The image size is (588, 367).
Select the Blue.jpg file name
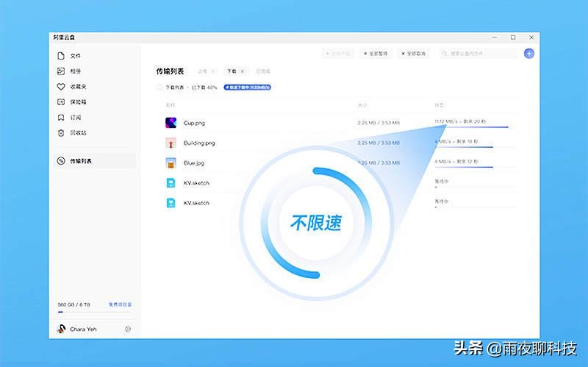pos(194,163)
